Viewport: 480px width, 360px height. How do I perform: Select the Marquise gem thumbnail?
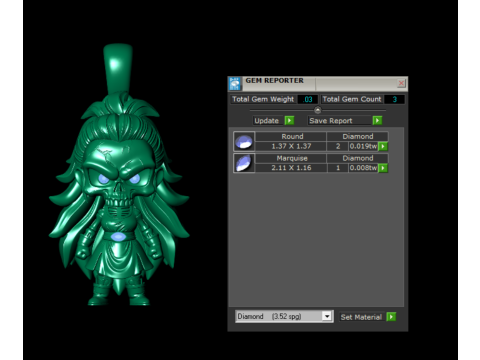[x=244, y=163]
